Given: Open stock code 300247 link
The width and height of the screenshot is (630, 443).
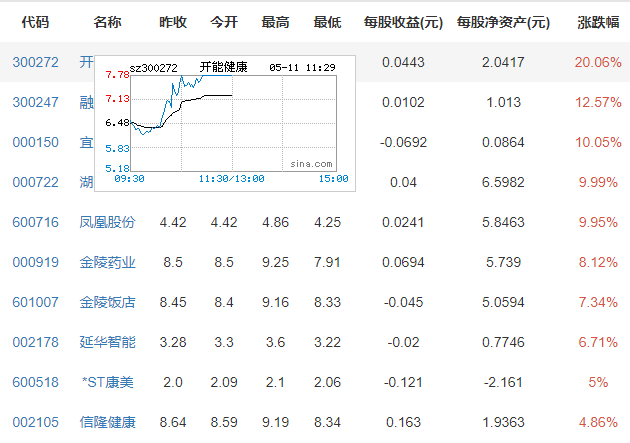Looking at the screenshot, I should [x=35, y=102].
